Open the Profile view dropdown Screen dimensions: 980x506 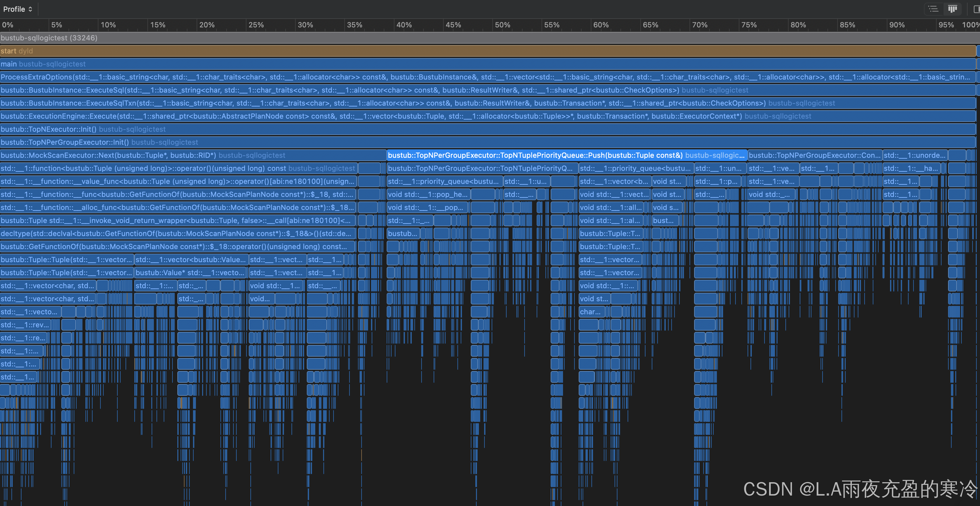(18, 9)
